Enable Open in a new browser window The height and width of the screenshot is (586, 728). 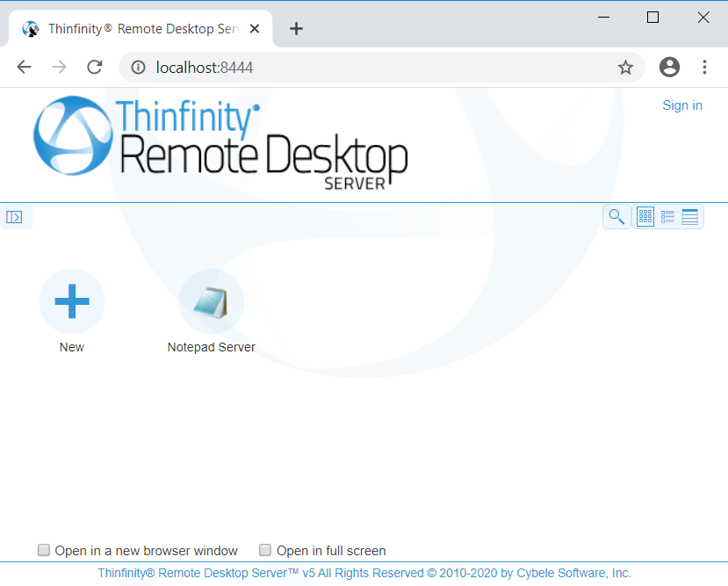point(44,550)
